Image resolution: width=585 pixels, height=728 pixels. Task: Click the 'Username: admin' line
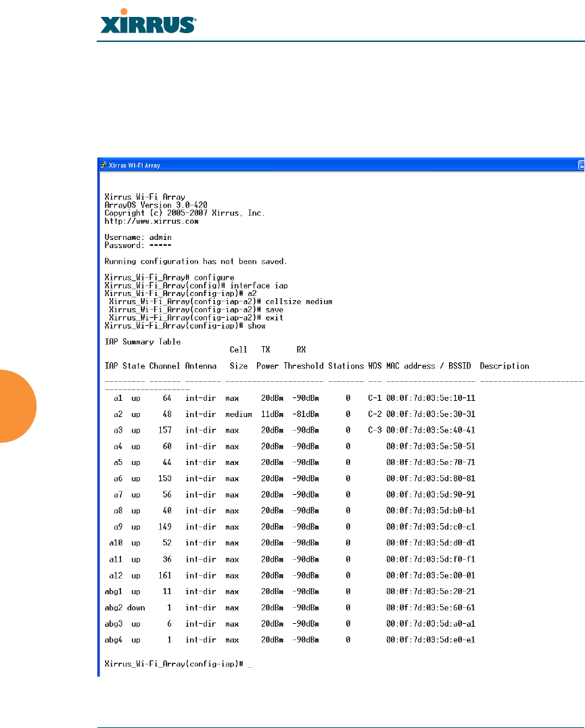click(x=138, y=237)
